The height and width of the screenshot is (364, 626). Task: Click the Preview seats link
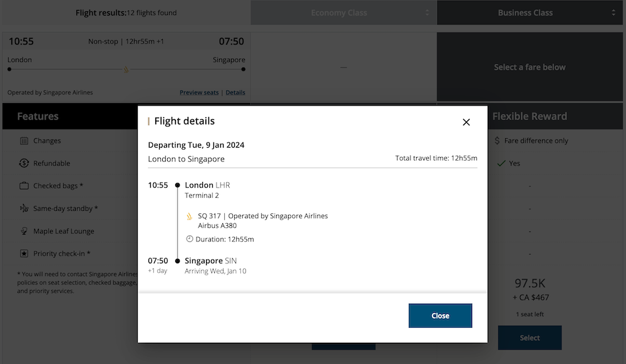[x=199, y=92]
